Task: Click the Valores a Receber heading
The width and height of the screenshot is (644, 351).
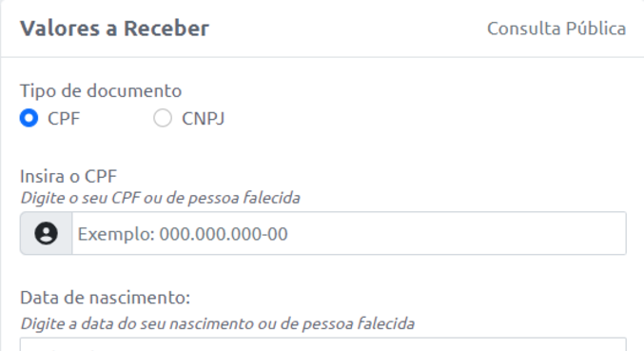Action: click(x=114, y=29)
